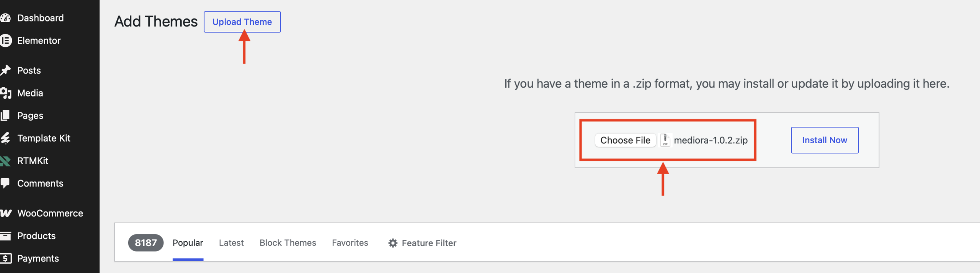Click the Comments speech bubble icon
Viewport: 980px width, 273px height.
(x=5, y=183)
